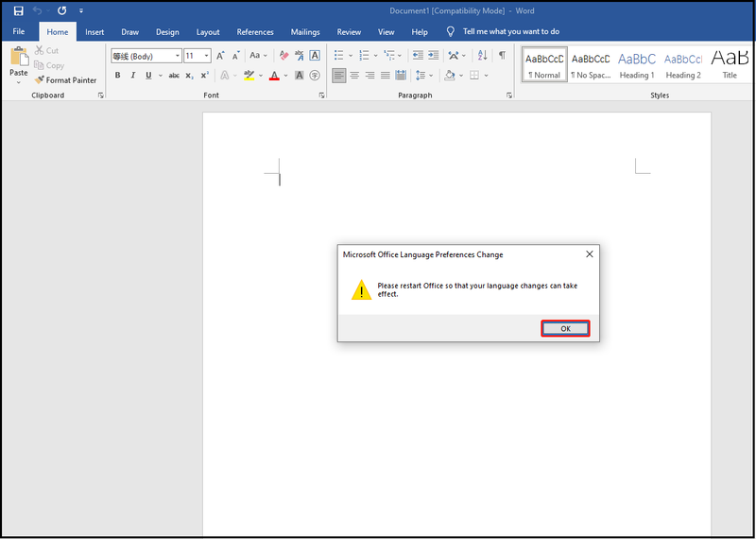Viewport: 756px width, 539px height.
Task: Open the Help tab
Action: [x=420, y=32]
